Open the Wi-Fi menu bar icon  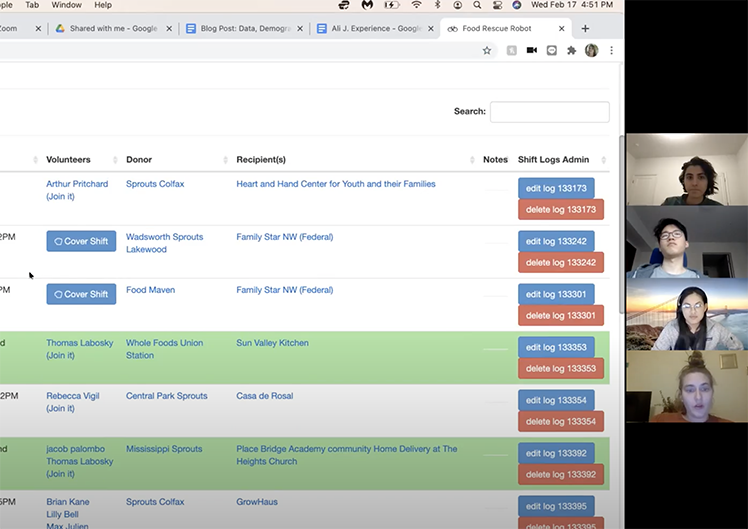pyautogui.click(x=416, y=5)
